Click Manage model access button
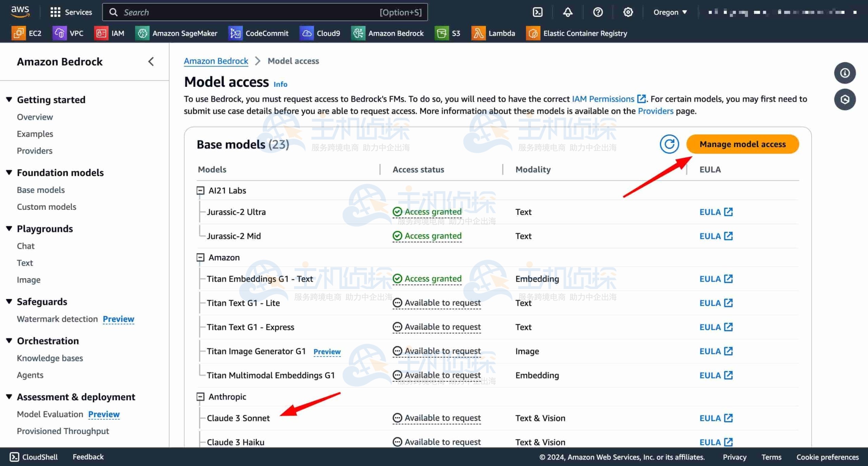The image size is (868, 466). coord(742,144)
